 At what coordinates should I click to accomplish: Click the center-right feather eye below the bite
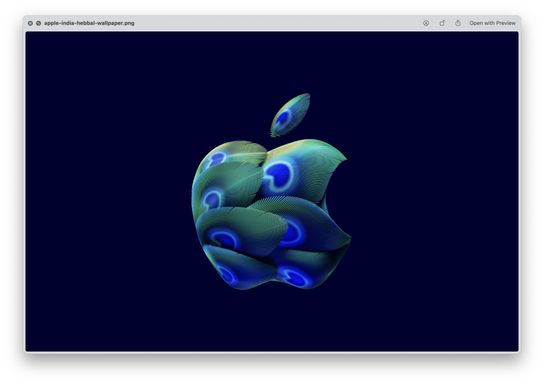coord(292,232)
